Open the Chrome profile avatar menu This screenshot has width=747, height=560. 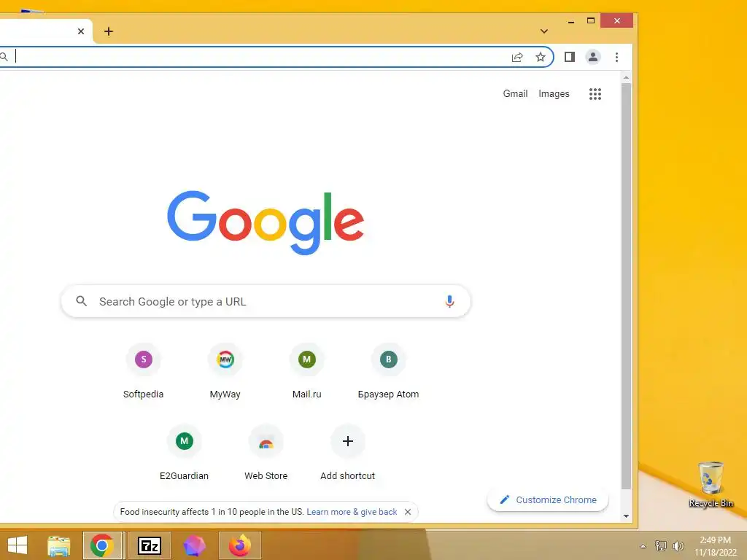pyautogui.click(x=592, y=57)
